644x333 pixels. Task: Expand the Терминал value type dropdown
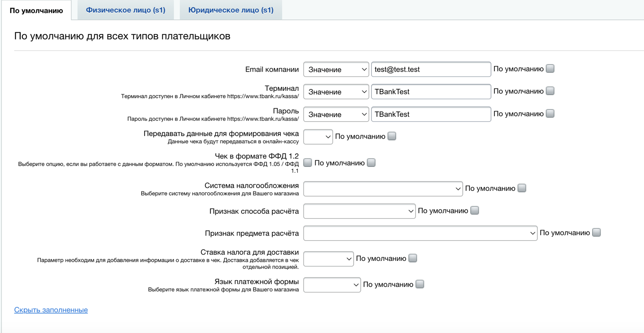click(x=336, y=92)
